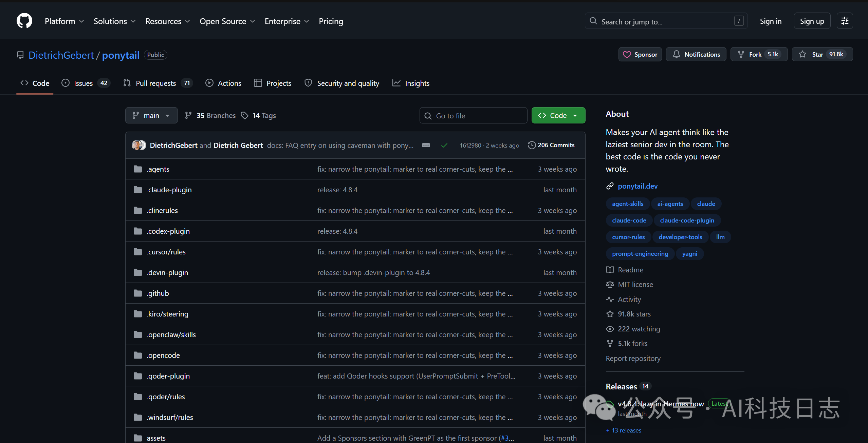Click the branch icon beside 35 Branches
868x443 pixels.
tap(188, 115)
